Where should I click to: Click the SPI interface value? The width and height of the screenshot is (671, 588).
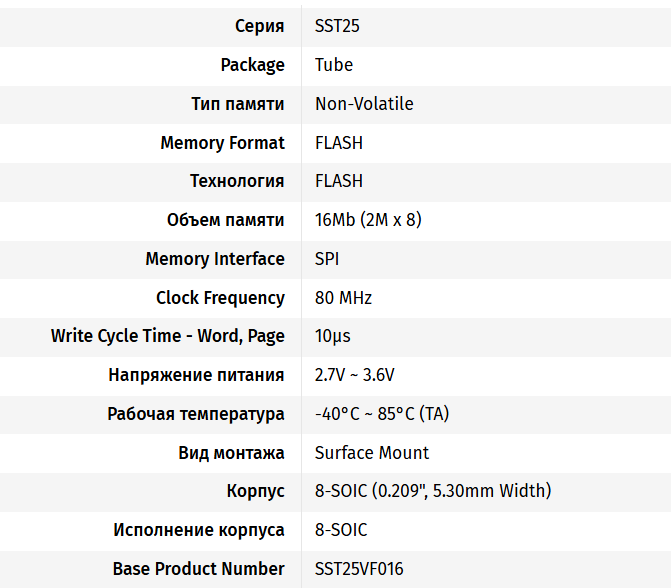327,259
